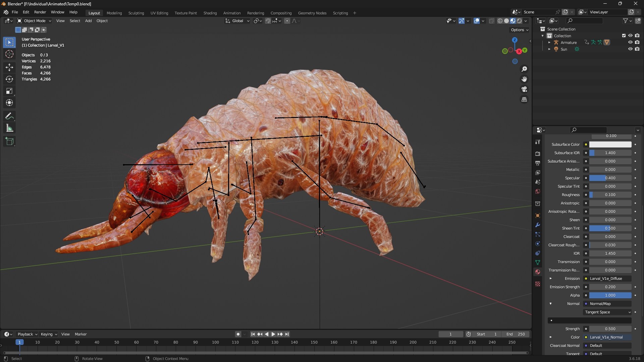
Task: Open Tangent Space dropdown
Action: (x=607, y=312)
